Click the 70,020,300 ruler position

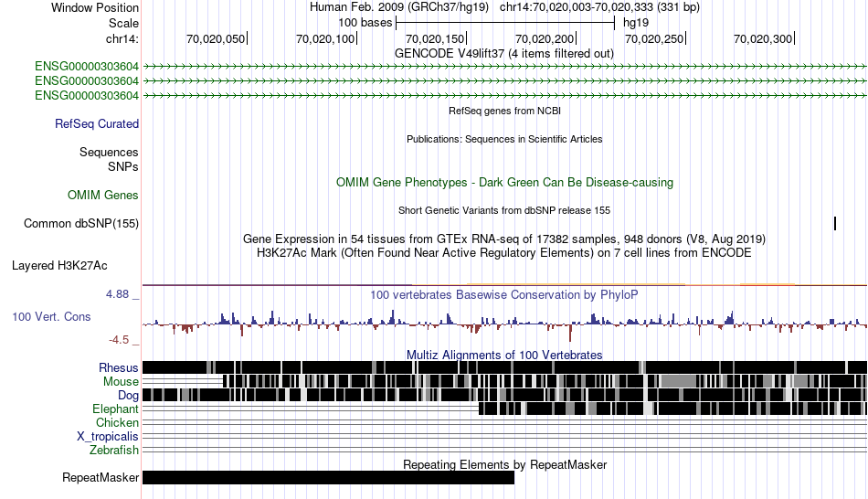(x=764, y=38)
